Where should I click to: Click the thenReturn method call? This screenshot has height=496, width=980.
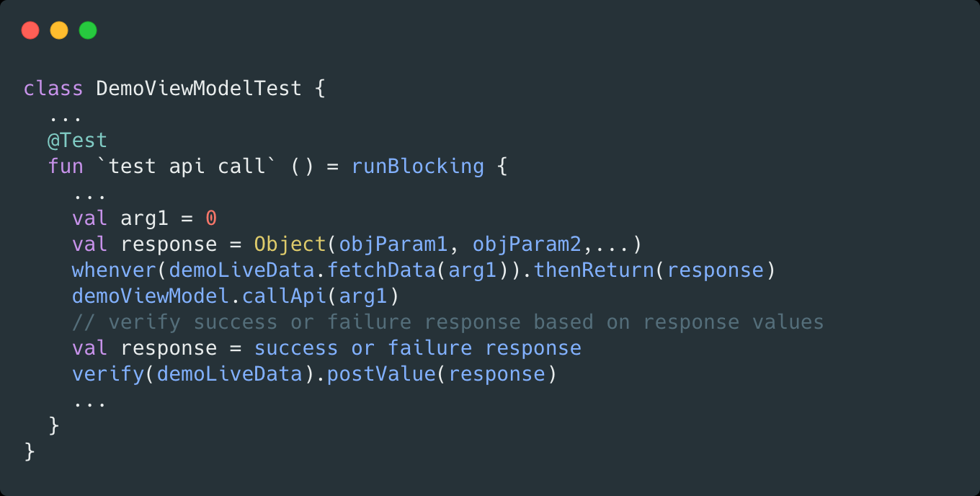594,270
